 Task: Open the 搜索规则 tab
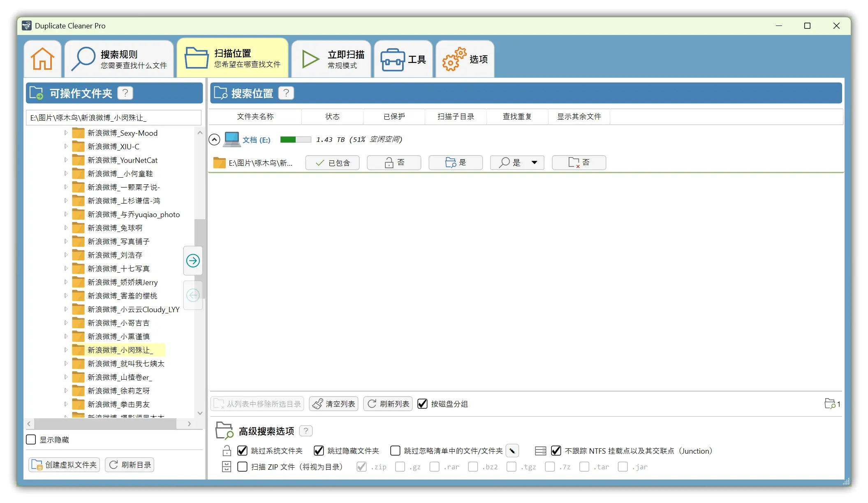click(119, 59)
